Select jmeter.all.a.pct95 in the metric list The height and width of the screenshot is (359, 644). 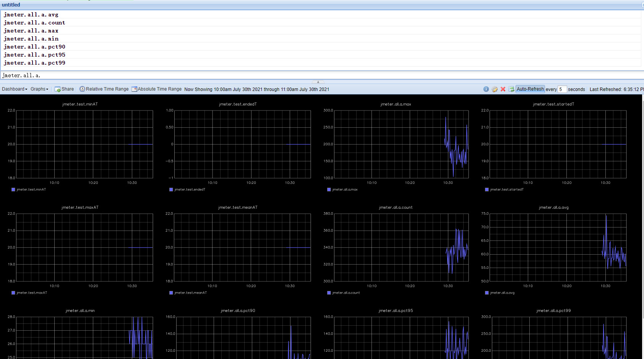point(34,55)
